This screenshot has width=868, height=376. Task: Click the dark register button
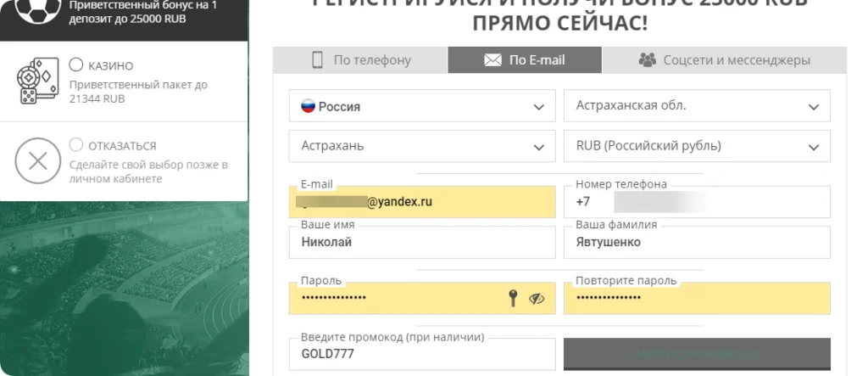697,354
